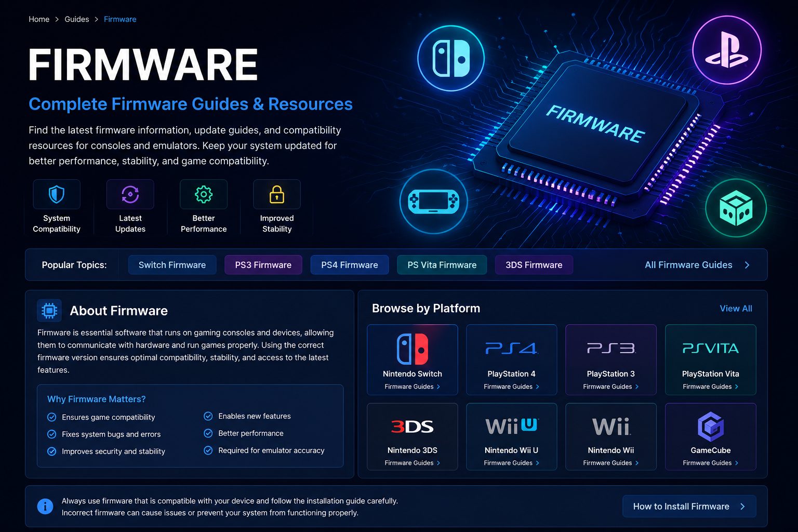Click arrow on How to Install Firmware button
This screenshot has height=532, width=798.
tap(742, 507)
